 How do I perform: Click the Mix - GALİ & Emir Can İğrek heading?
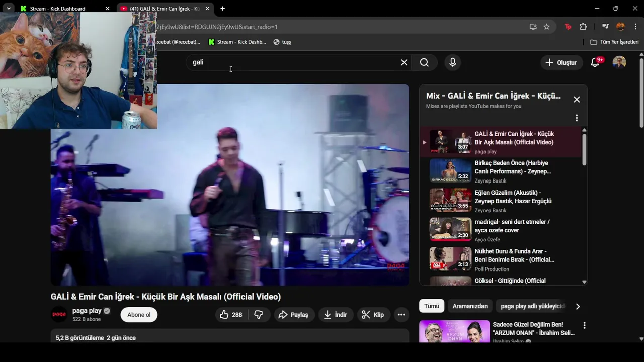[x=493, y=96]
